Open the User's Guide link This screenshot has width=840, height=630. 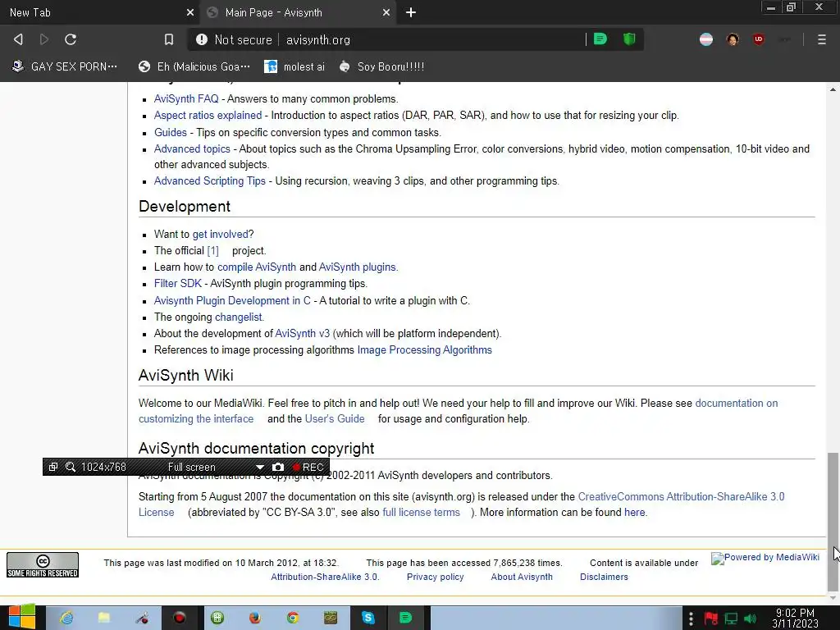(x=335, y=419)
